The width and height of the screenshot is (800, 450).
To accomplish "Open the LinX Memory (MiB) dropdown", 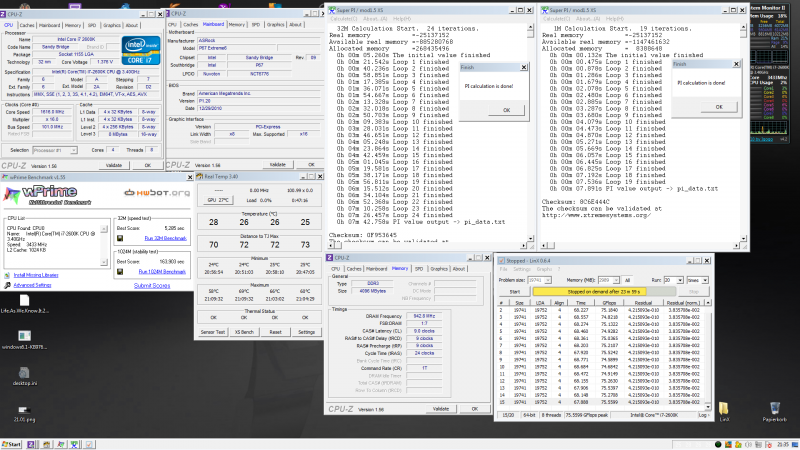I will click(x=609, y=280).
